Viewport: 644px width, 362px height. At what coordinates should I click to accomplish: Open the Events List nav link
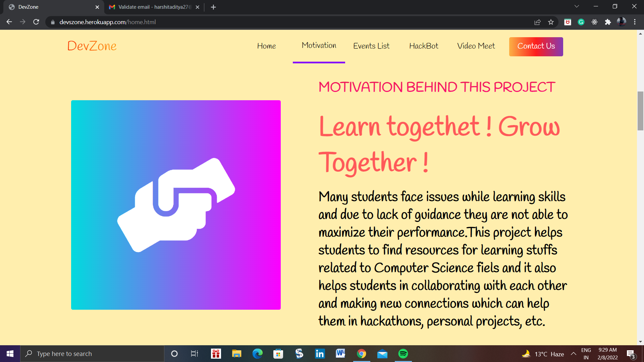[371, 46]
